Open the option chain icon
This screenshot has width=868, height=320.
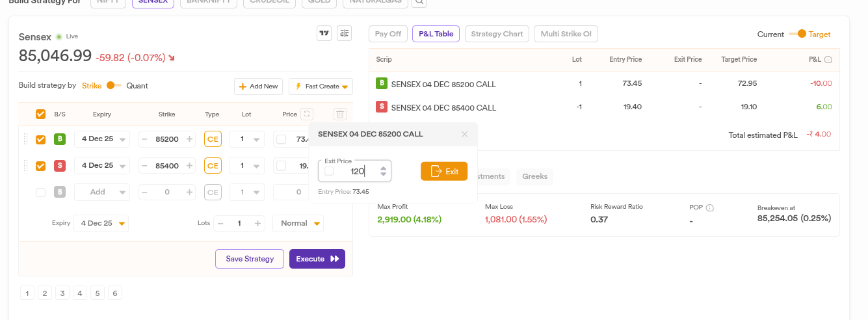[345, 34]
